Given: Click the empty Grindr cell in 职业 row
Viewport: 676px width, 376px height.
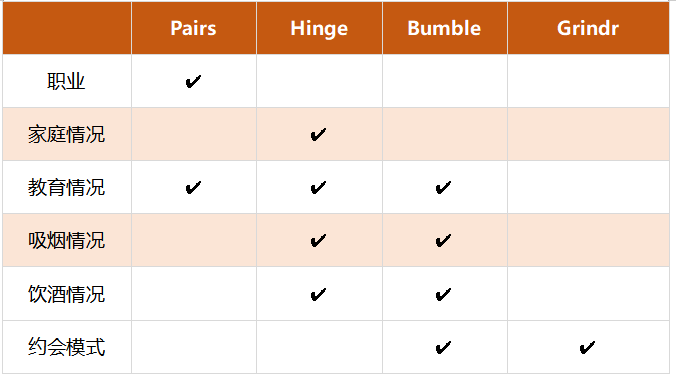Looking at the screenshot, I should coord(588,81).
